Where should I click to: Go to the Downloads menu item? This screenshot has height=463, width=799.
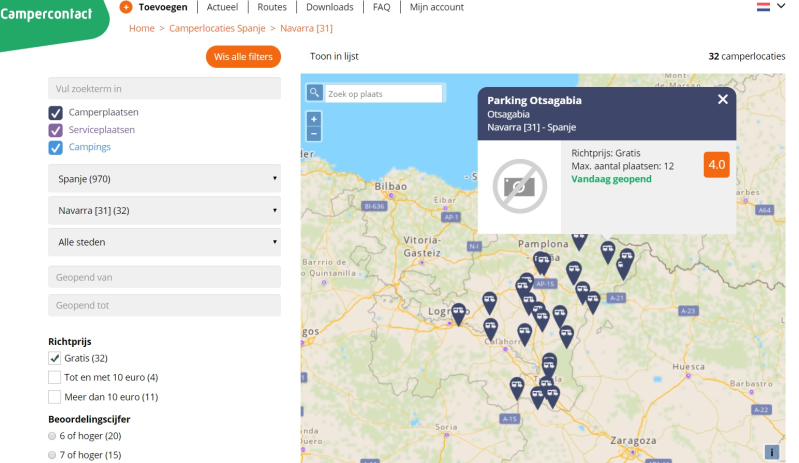click(x=329, y=7)
